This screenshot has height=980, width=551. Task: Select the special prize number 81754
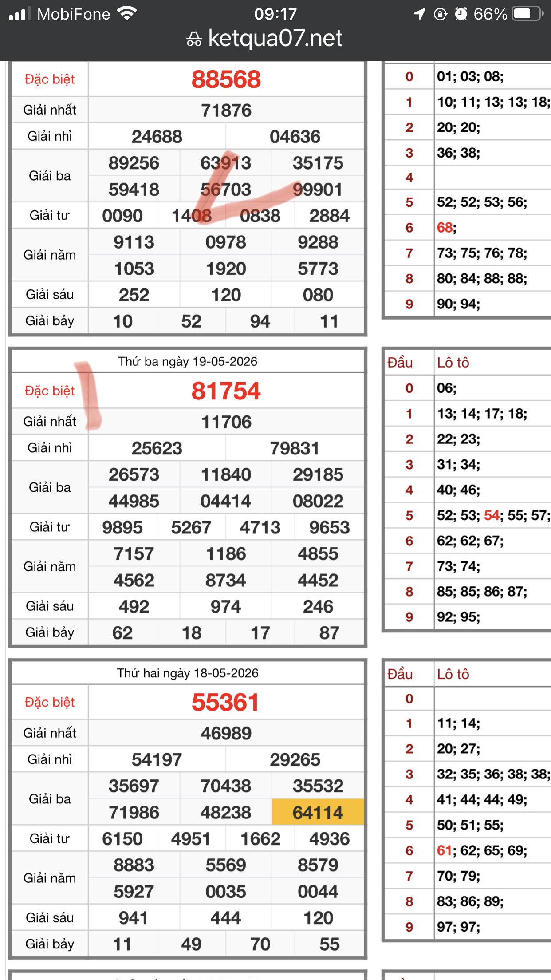coord(226,391)
